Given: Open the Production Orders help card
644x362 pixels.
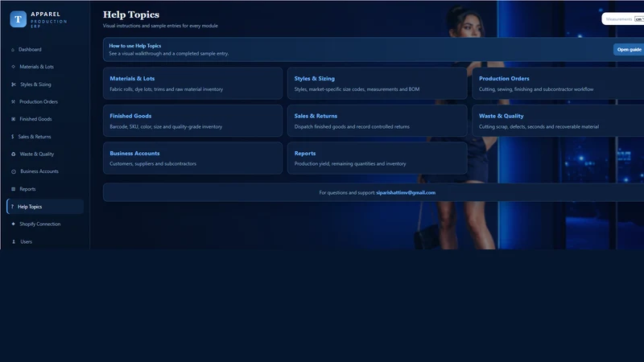Looking at the screenshot, I should click(x=558, y=84).
